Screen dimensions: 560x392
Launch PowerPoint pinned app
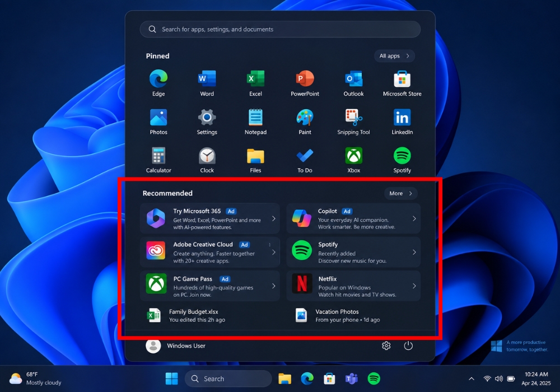pos(305,83)
